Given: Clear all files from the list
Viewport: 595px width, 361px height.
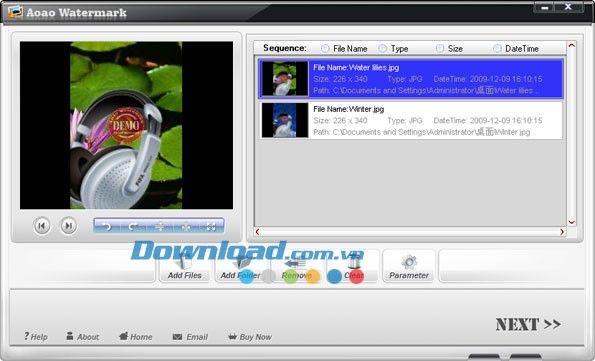Looking at the screenshot, I should 354,266.
